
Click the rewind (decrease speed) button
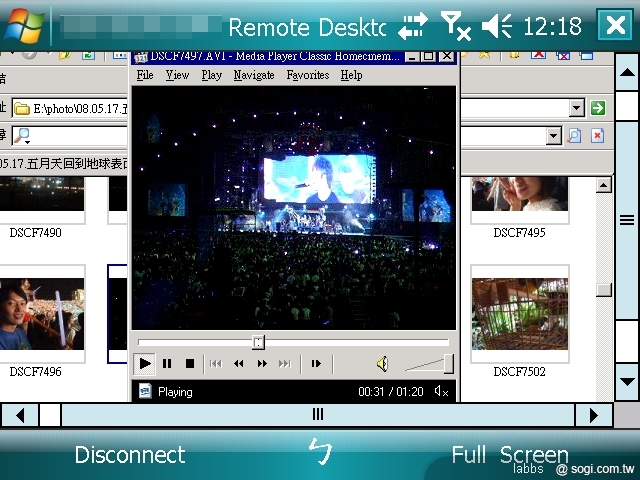click(x=239, y=364)
